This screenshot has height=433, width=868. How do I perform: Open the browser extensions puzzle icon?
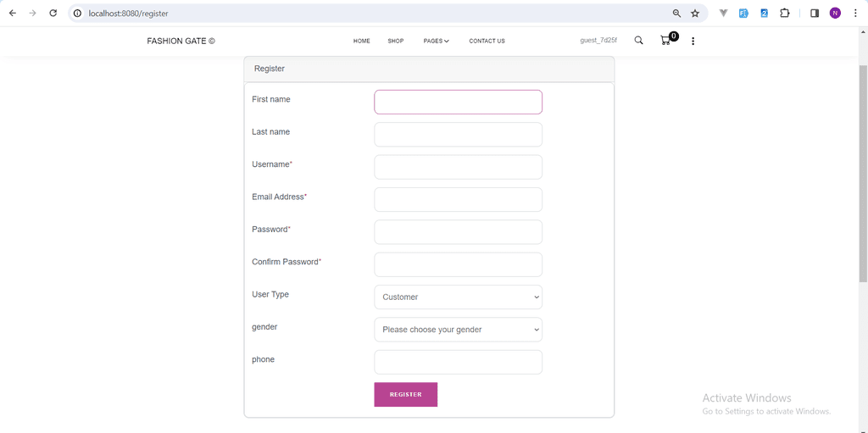point(784,13)
